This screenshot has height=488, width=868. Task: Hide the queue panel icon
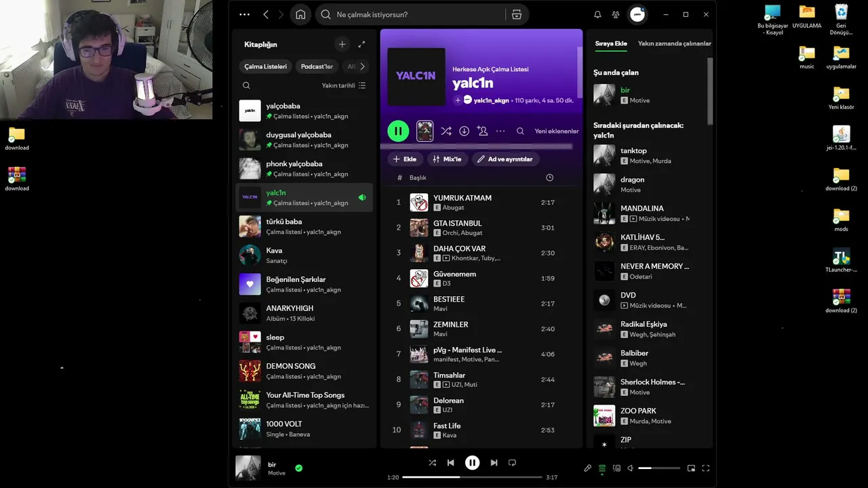click(601, 468)
